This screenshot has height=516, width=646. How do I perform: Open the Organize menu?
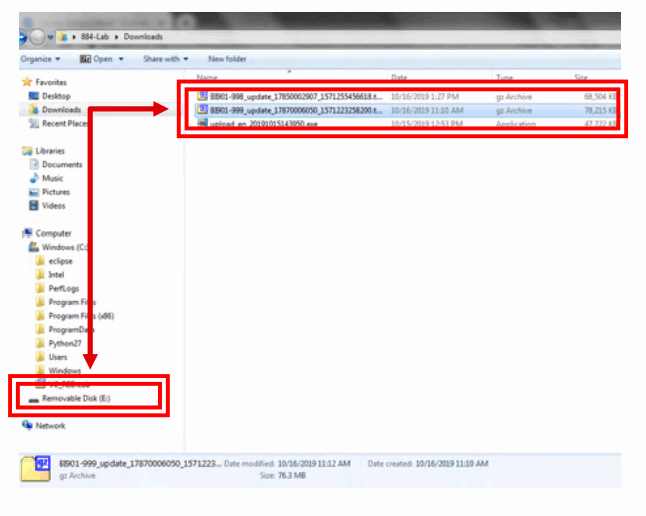point(40,59)
